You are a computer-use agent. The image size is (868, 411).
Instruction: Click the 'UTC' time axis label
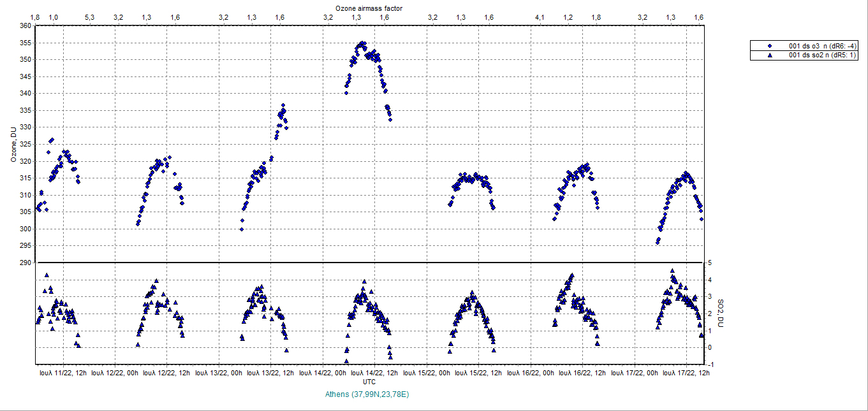pos(369,382)
